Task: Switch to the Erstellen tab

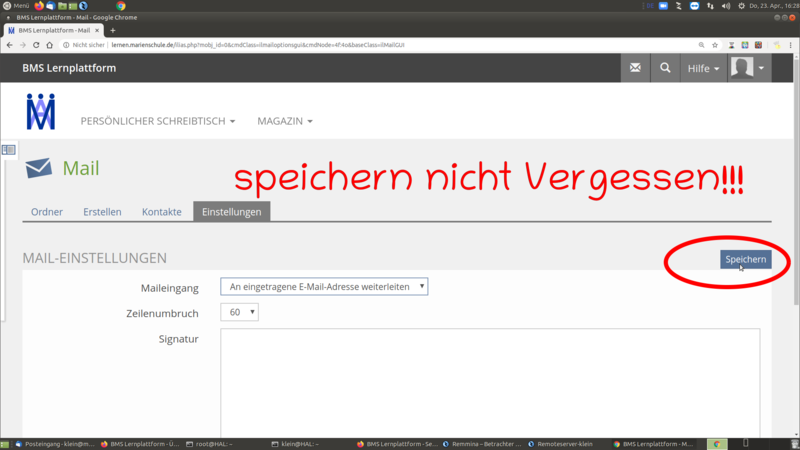Action: 102,212
